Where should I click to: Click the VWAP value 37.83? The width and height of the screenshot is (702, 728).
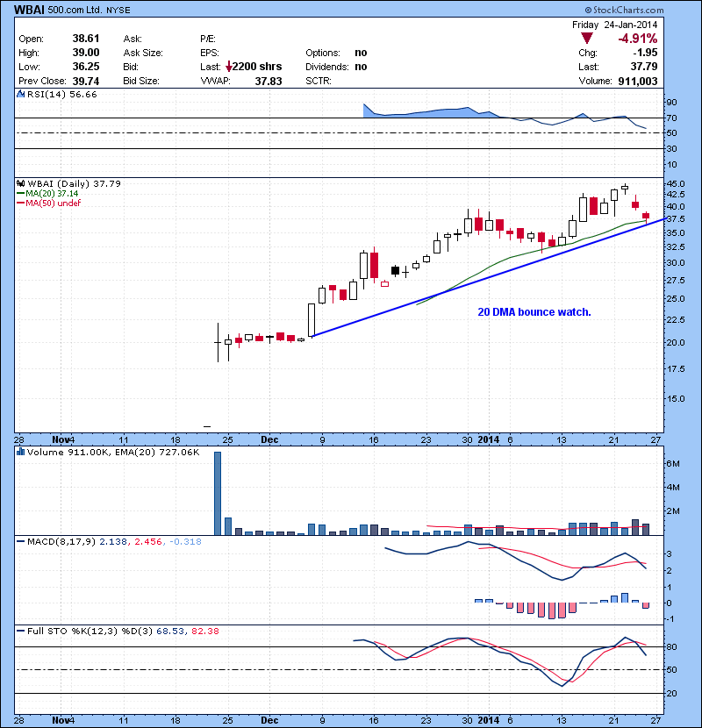[269, 82]
